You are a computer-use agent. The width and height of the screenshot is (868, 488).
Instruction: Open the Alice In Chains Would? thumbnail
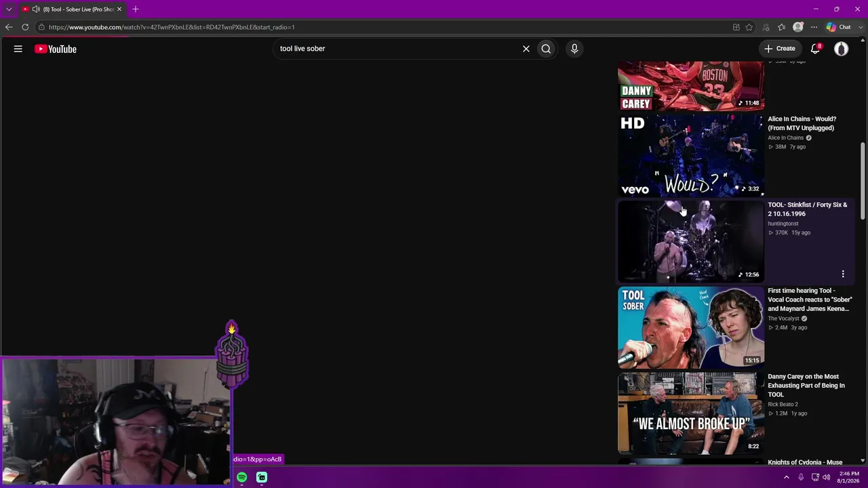point(691,155)
